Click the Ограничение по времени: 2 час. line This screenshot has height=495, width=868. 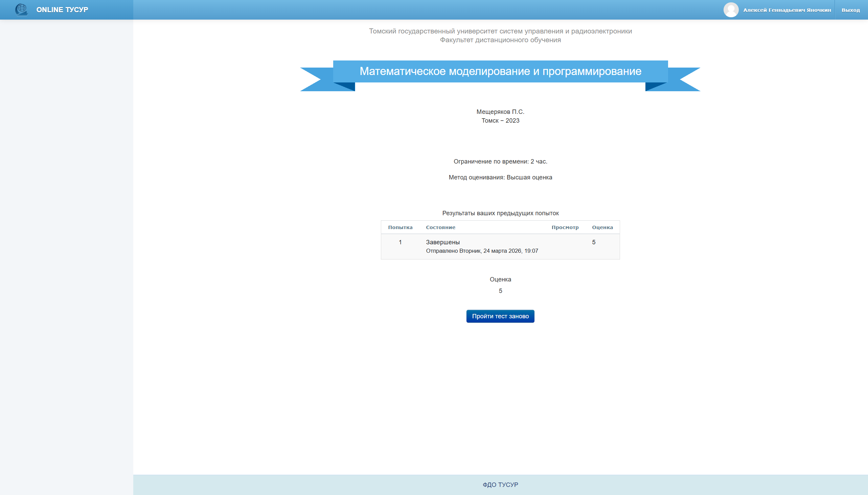(x=500, y=162)
